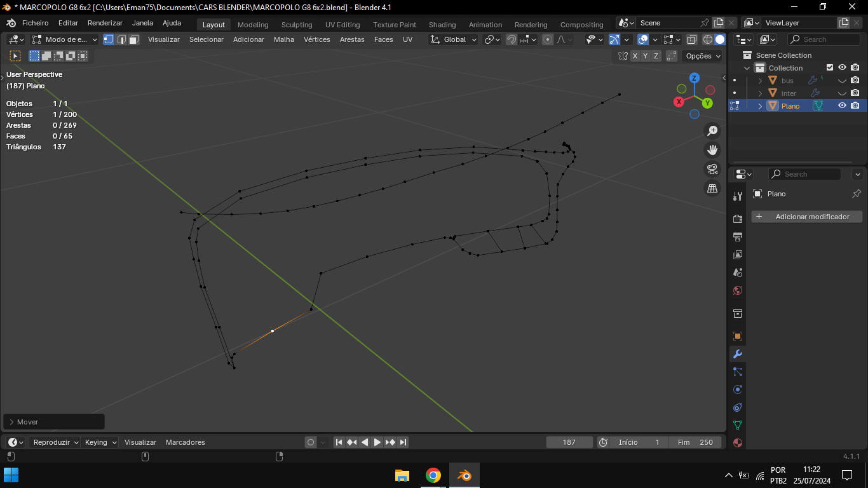Image resolution: width=868 pixels, height=488 pixels.
Task: Click the current frame field 187
Action: point(569,442)
